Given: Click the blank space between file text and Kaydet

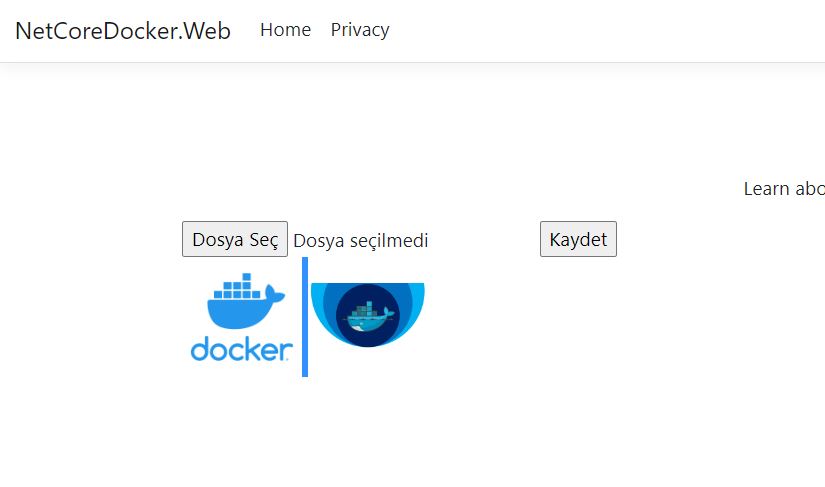Looking at the screenshot, I should [x=484, y=240].
